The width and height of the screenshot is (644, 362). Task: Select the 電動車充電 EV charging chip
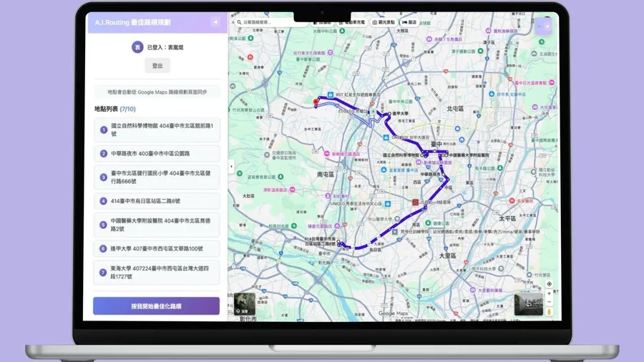click(351, 22)
